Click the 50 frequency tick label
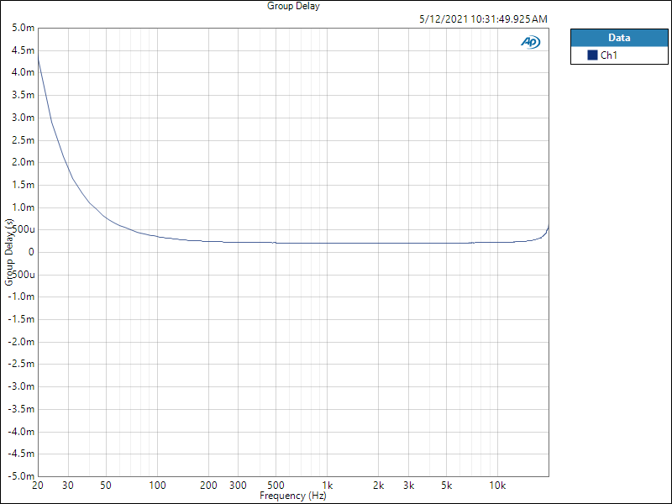Image resolution: width=672 pixels, height=504 pixels. click(x=106, y=486)
